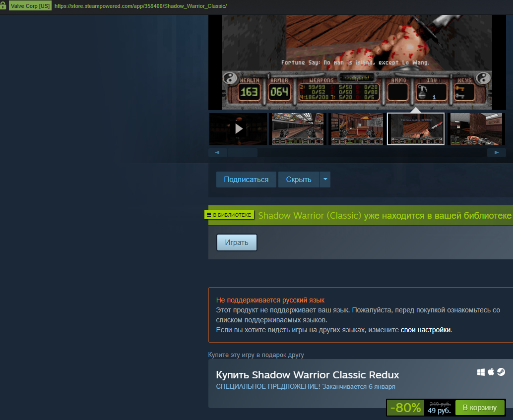513x420 pixels.
Task: Play the trailer video thumbnail
Action: [x=238, y=129]
